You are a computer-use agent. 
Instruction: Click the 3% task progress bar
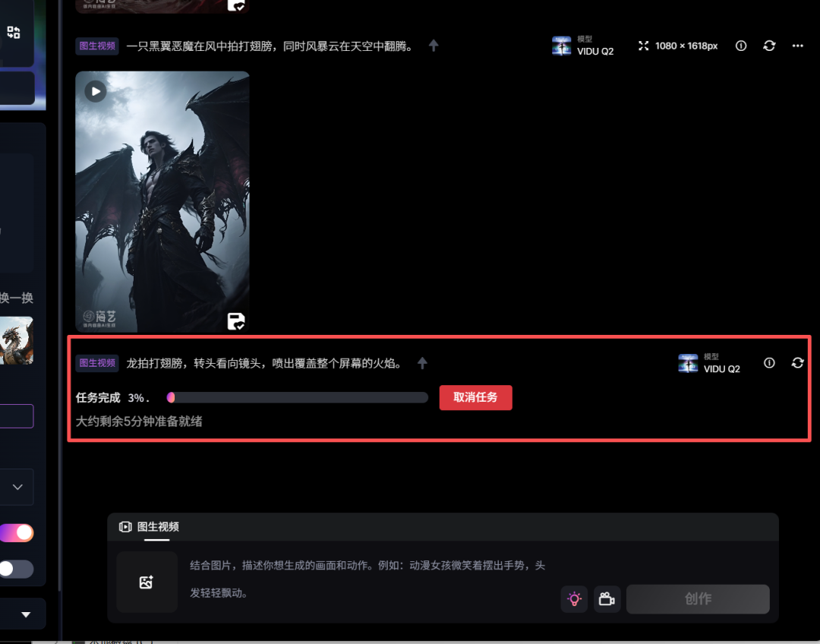tap(296, 397)
